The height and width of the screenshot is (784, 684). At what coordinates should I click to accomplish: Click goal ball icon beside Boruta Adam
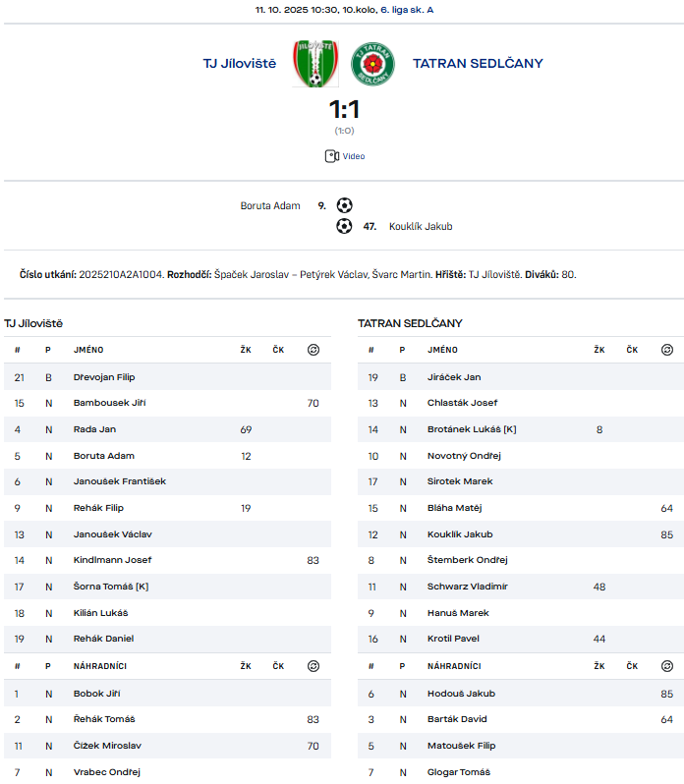pos(344,205)
